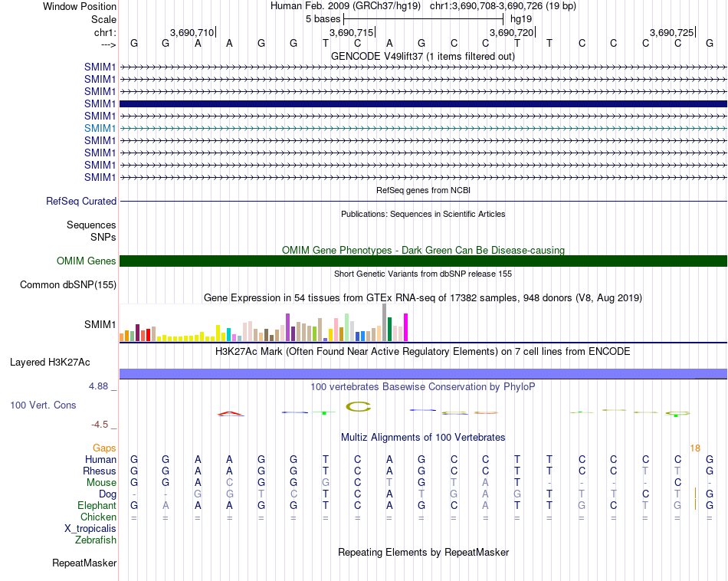The image size is (728, 581).
Task: Click the periwinkle H3K27Ac signal bar
Action: tap(423, 373)
